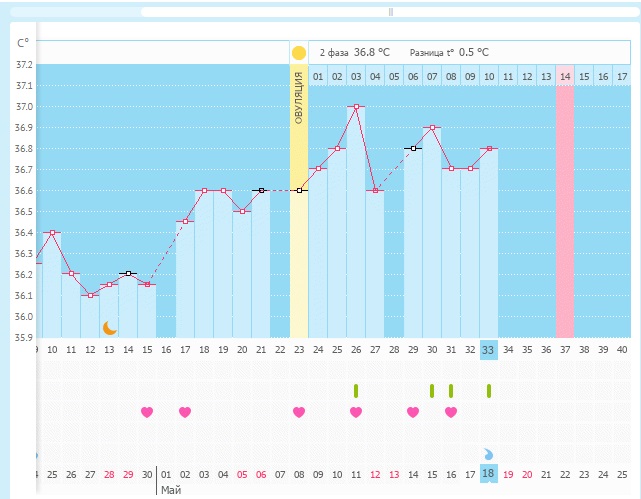Click the 36.4 temperature point on day 10
641x499 pixels.
click(52, 233)
